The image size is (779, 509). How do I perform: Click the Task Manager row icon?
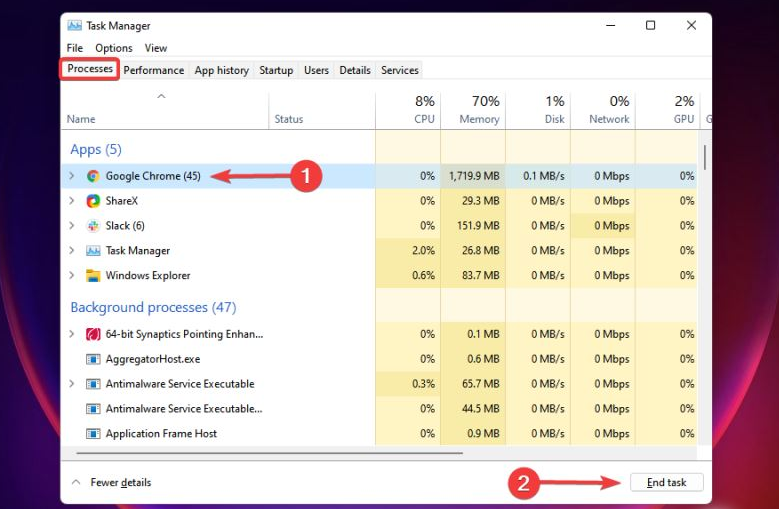93,250
